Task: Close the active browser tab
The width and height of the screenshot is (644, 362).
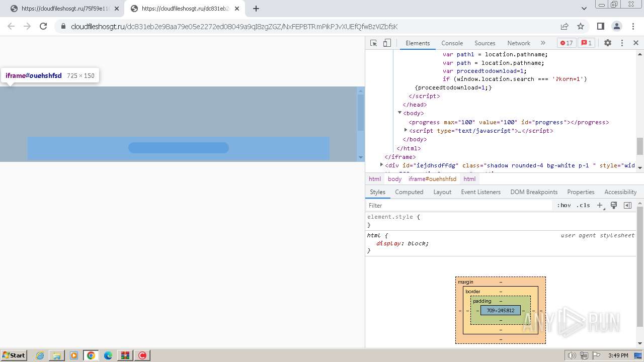Action: point(236,9)
